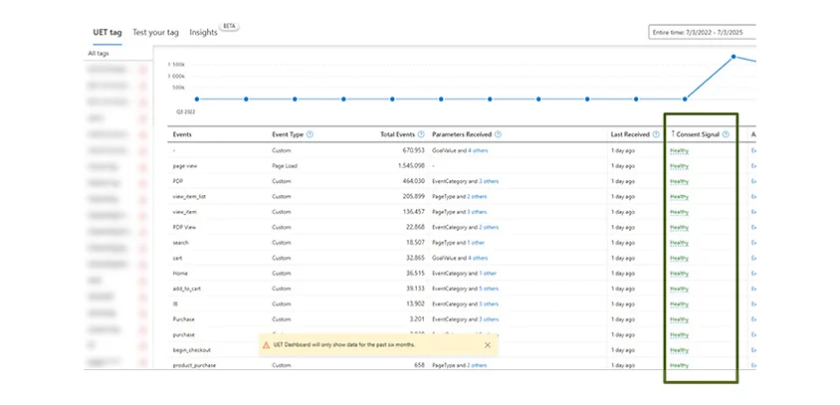Click the Total Events info icon
The height and width of the screenshot is (405, 840).
tap(421, 134)
